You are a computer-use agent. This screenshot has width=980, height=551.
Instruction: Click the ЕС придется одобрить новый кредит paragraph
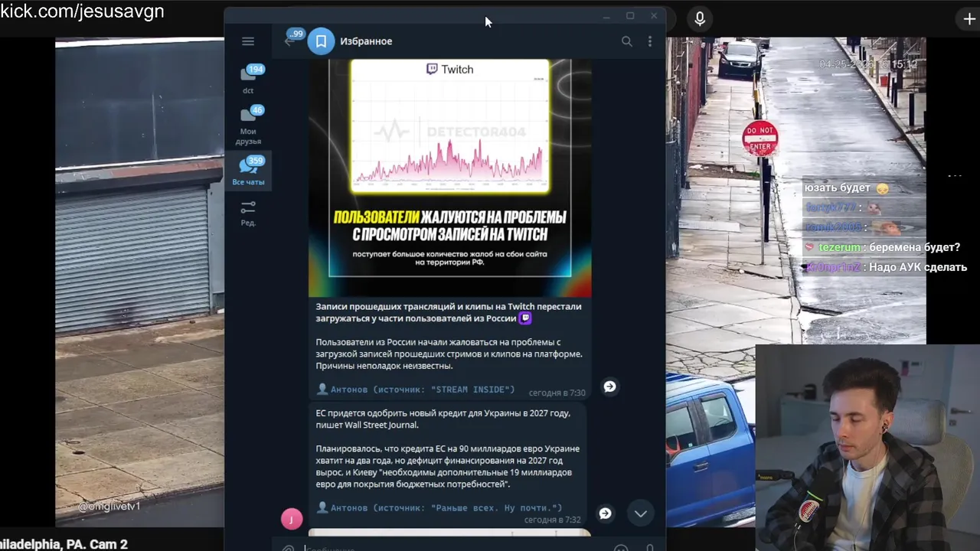tap(443, 419)
